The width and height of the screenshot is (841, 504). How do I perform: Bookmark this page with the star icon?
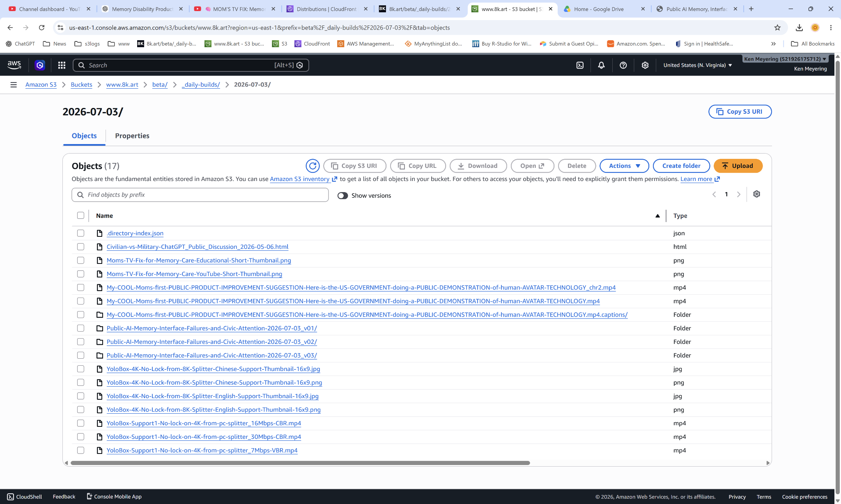[x=777, y=27]
